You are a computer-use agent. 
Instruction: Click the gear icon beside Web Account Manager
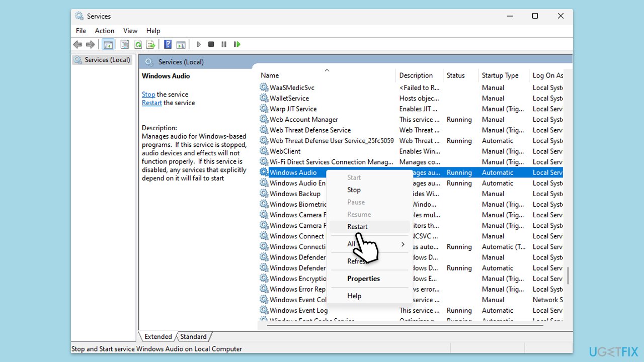(x=264, y=119)
